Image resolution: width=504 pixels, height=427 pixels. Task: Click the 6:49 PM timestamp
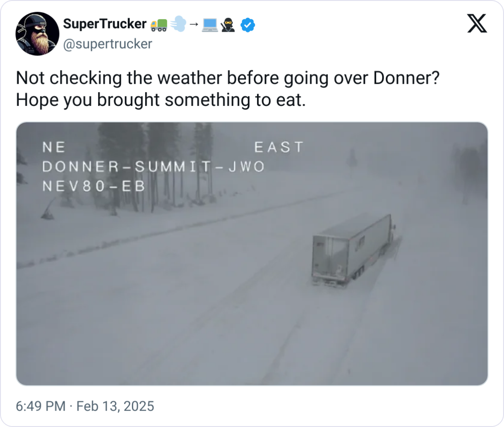point(40,406)
